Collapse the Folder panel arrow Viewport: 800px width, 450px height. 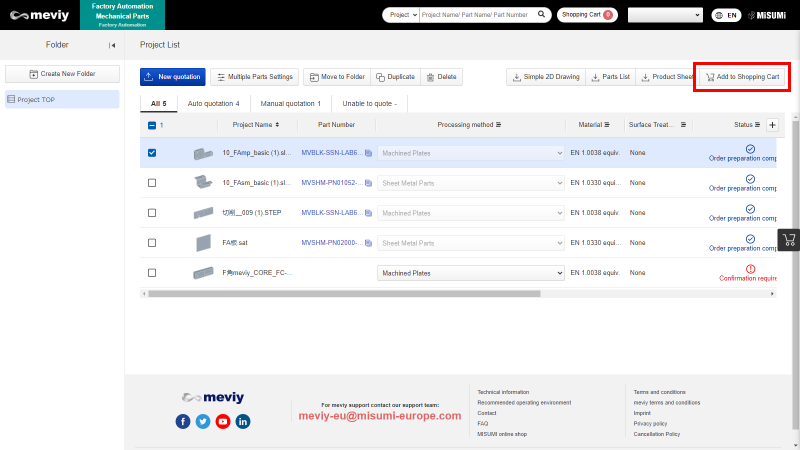click(112, 45)
